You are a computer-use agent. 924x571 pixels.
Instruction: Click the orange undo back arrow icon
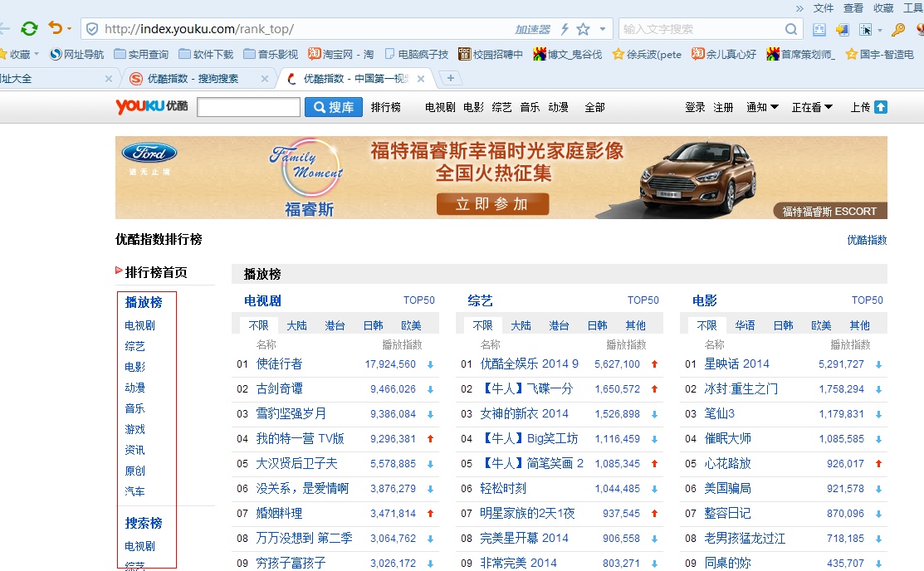(x=55, y=27)
